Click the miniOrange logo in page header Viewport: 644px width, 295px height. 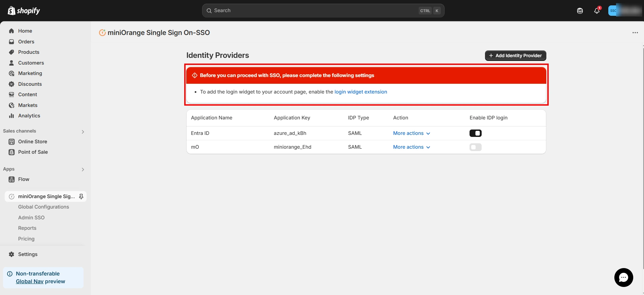click(102, 33)
